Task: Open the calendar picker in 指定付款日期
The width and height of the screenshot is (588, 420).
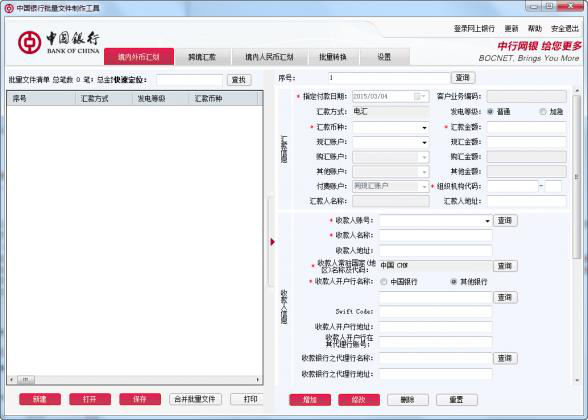Action: tap(420, 96)
